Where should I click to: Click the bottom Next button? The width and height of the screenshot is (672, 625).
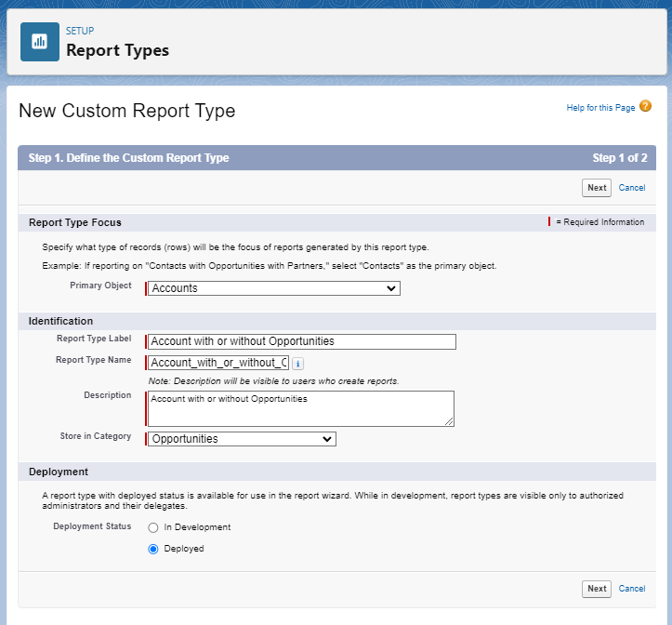pyautogui.click(x=597, y=589)
